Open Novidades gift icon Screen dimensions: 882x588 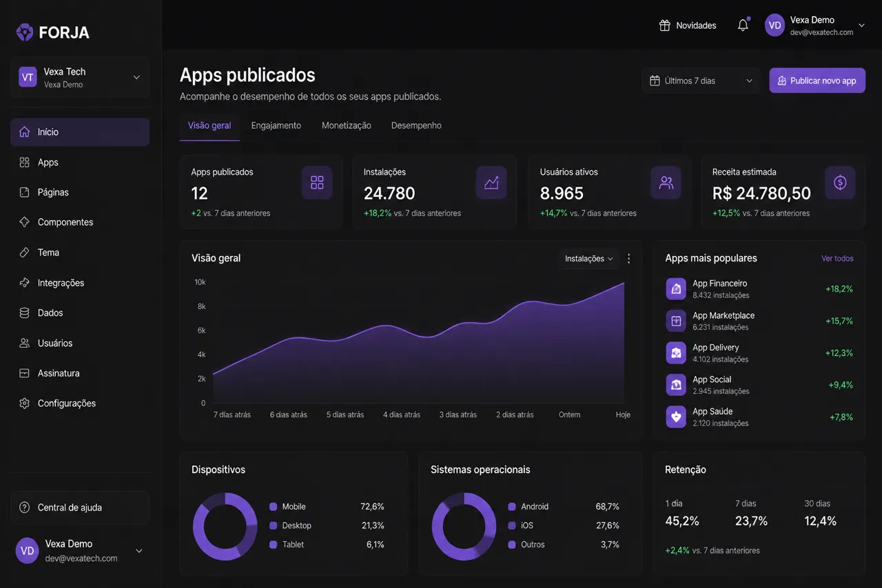[x=665, y=25]
